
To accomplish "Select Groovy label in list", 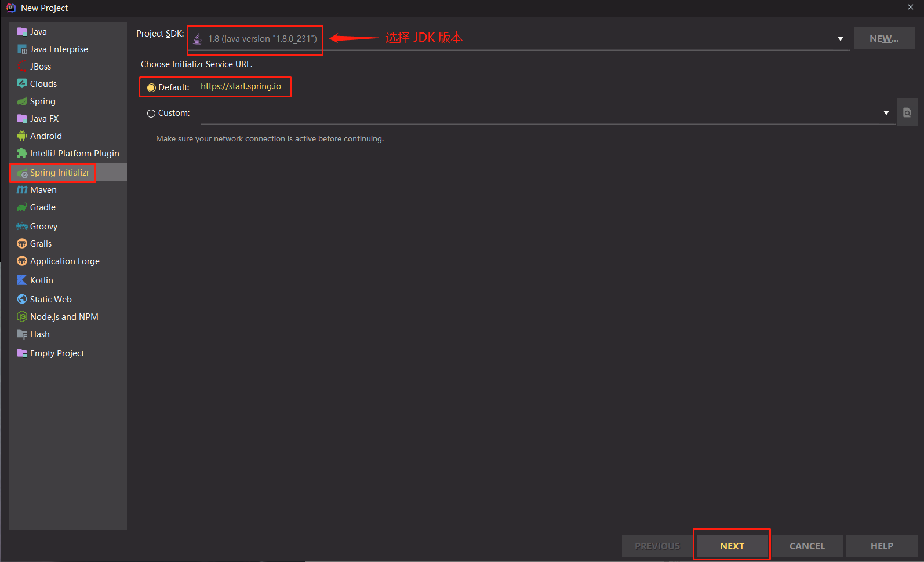I will [43, 227].
